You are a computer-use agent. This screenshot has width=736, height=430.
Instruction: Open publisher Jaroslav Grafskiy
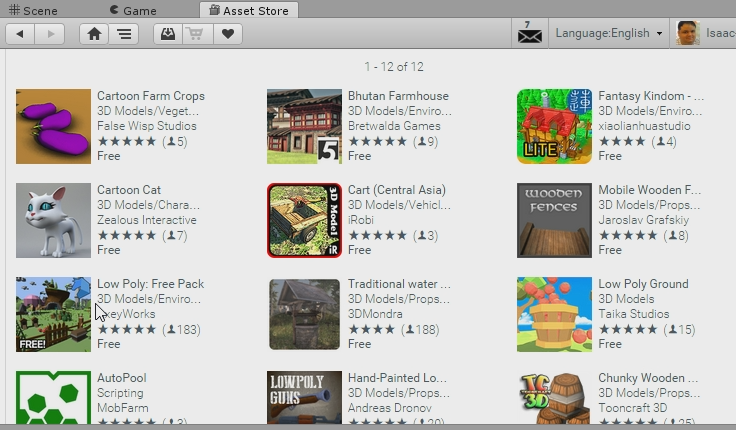643,220
